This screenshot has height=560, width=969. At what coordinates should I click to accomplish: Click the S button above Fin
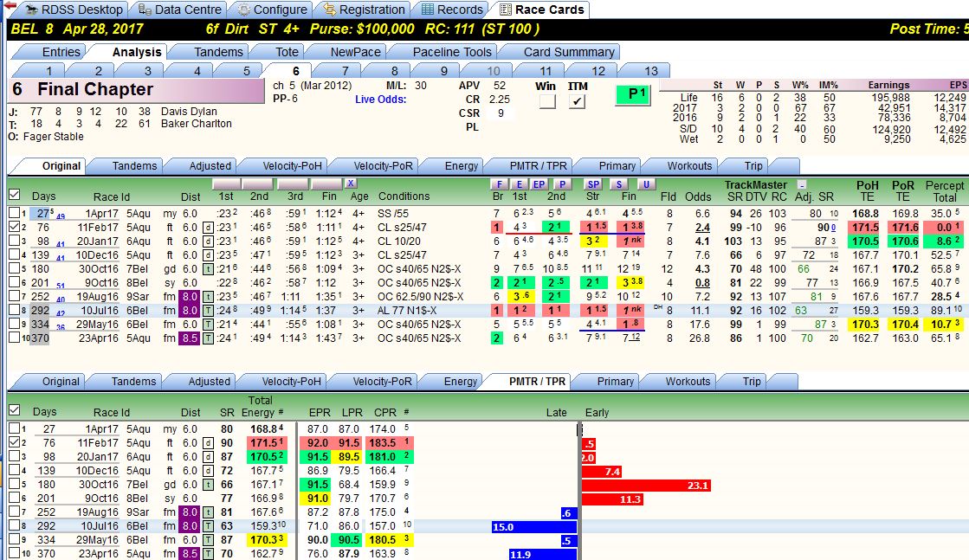pyautogui.click(x=619, y=184)
